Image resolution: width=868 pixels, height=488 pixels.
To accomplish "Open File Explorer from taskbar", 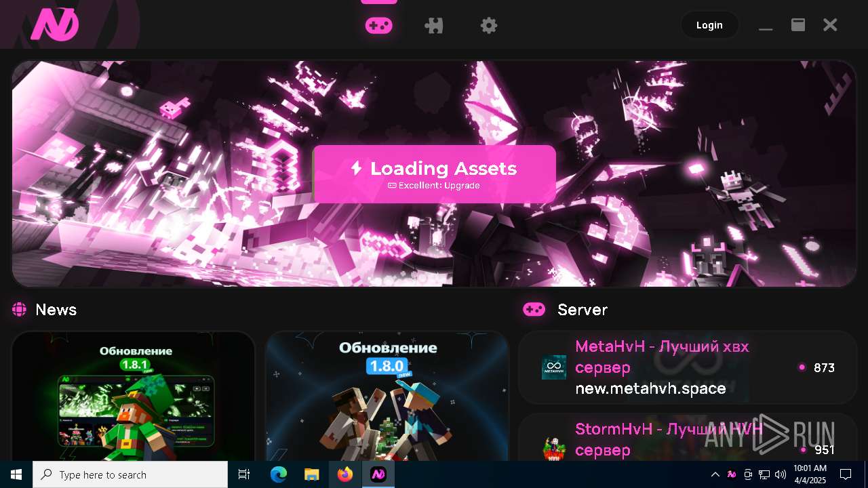I will (311, 474).
